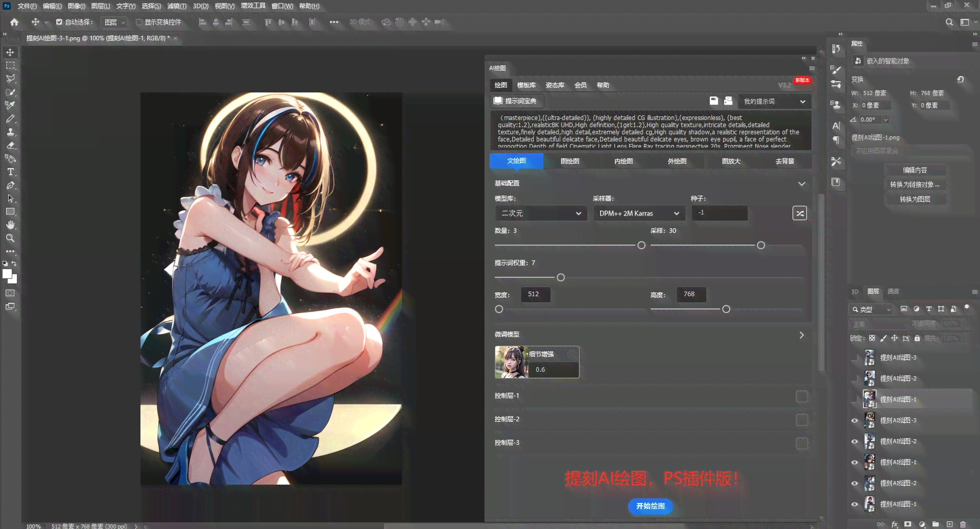Select the Rectangle shape tool
Screen dimensions: 980x529
point(10,211)
